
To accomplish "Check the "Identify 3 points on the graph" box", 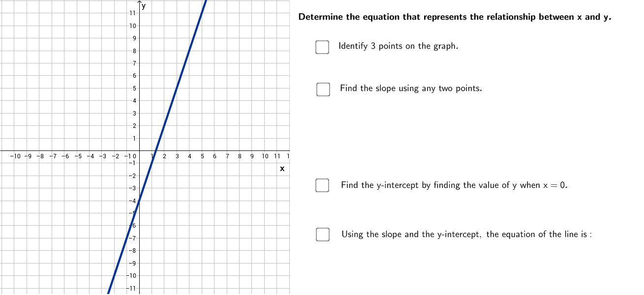I will coord(322,47).
